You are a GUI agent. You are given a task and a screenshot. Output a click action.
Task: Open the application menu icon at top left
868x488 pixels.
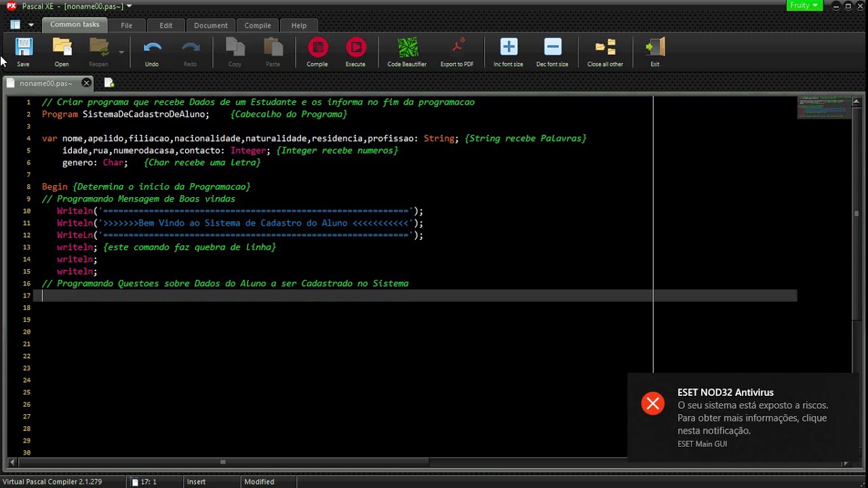point(15,24)
